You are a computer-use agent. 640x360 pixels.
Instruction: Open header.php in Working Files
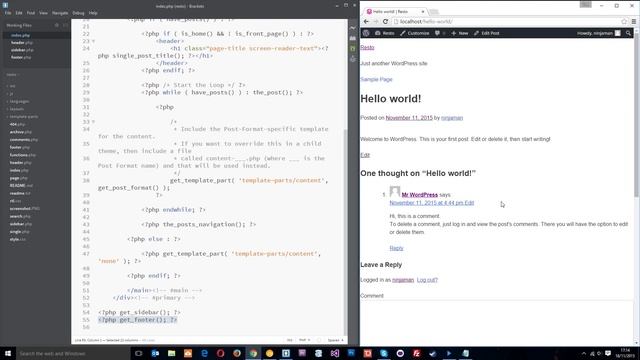pos(22,42)
